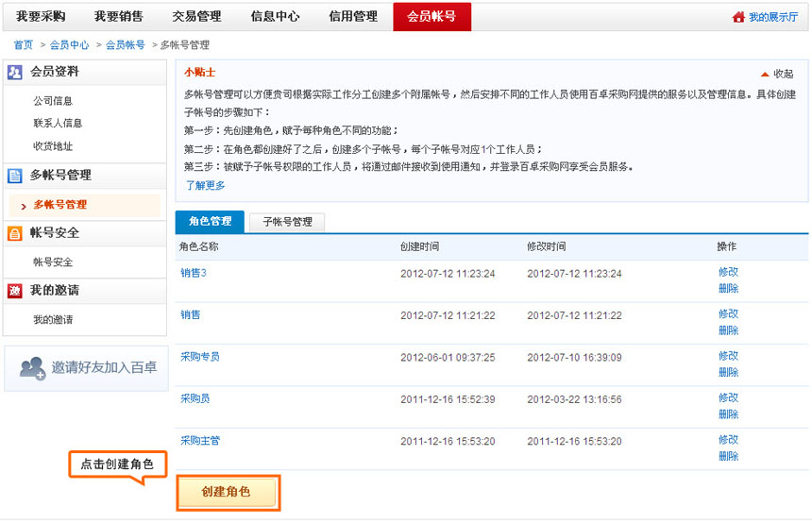Open the 采购专员 role name link
This screenshot has height=523, width=812.
(200, 357)
